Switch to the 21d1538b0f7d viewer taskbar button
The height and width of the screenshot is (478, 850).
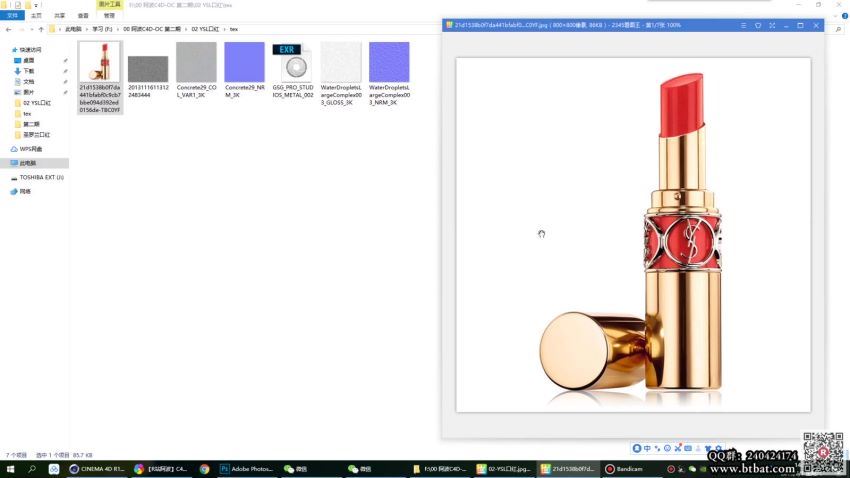pyautogui.click(x=568, y=469)
